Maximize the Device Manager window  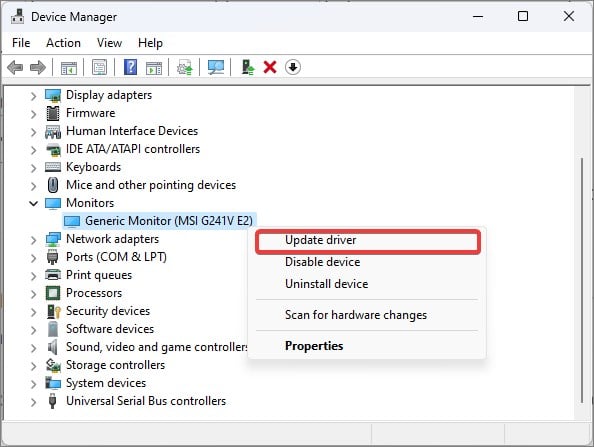pos(523,16)
